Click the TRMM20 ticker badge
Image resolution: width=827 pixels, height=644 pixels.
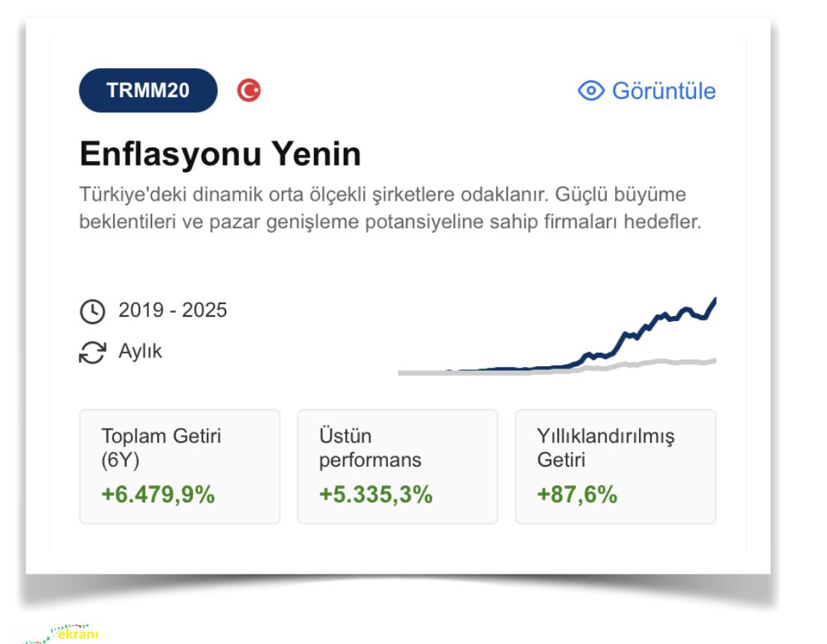click(x=148, y=90)
